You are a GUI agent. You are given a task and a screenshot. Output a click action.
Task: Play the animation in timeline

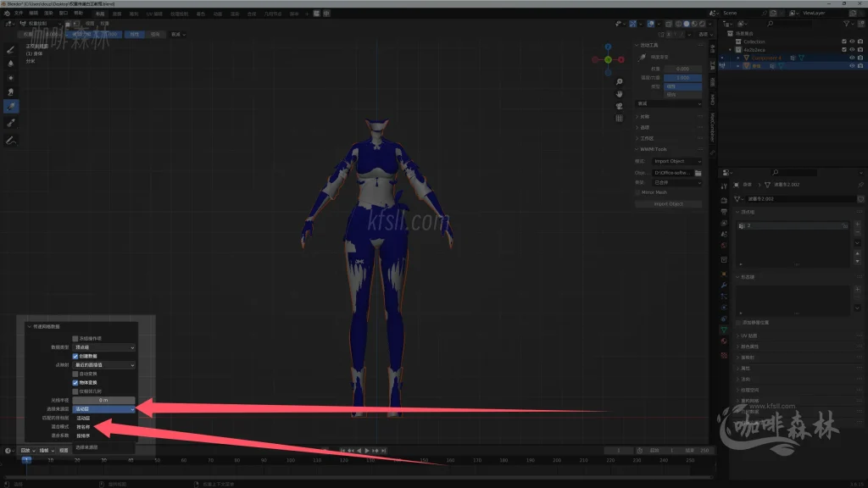pos(366,451)
